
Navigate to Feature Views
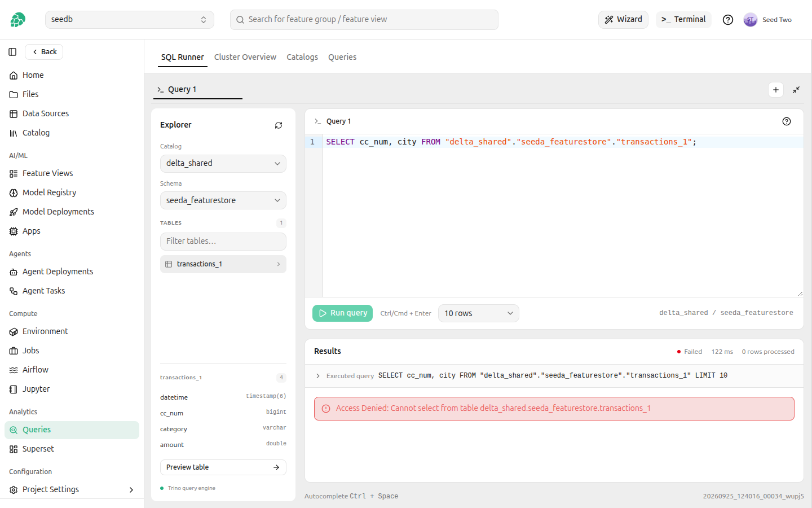point(72,173)
